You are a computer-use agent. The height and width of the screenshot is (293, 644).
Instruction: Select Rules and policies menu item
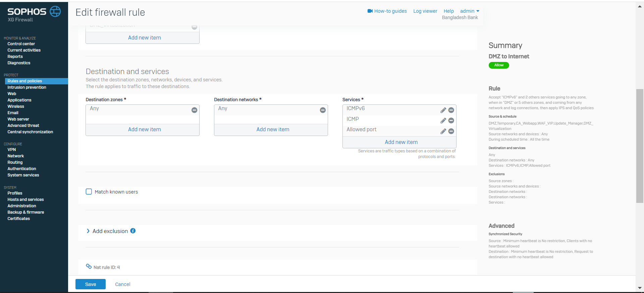36,81
